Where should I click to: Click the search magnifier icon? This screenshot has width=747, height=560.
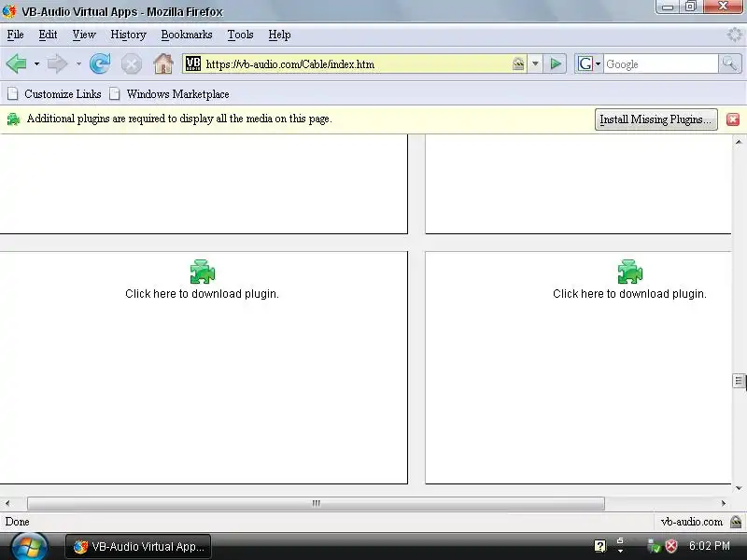point(730,63)
